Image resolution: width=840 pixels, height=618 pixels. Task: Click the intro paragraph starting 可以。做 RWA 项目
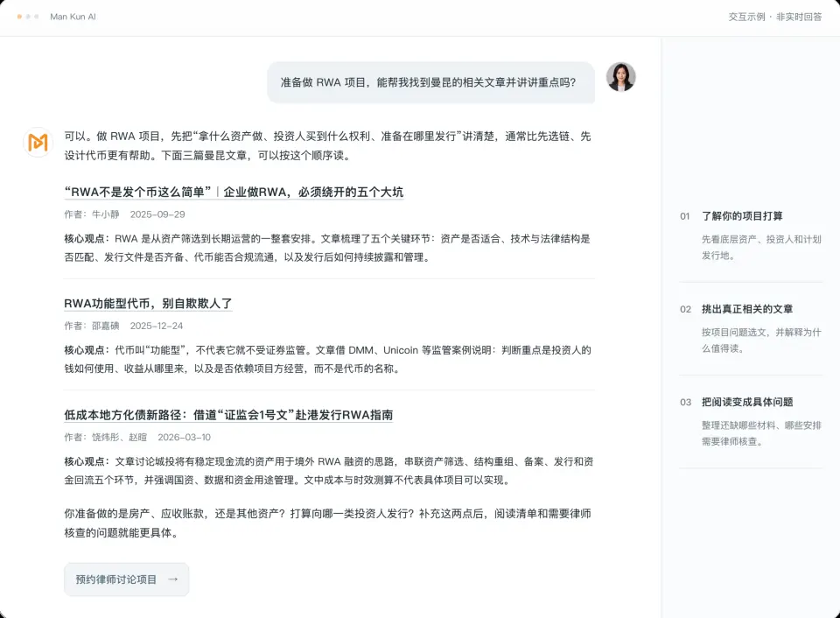pos(328,146)
